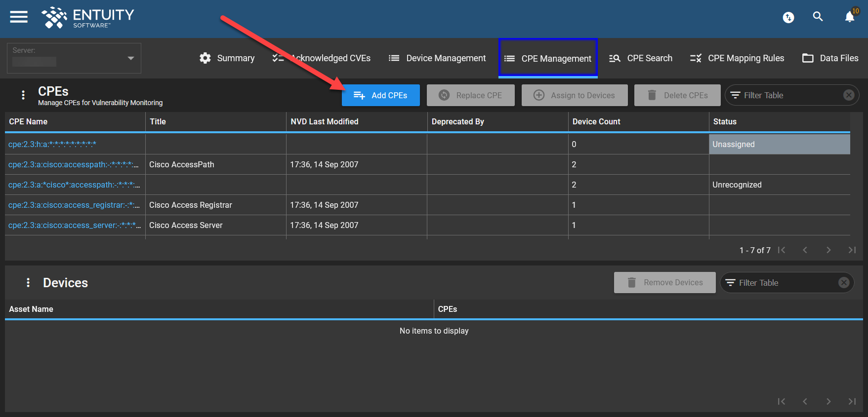
Task: Go to next page of CPEs table
Action: 828,250
